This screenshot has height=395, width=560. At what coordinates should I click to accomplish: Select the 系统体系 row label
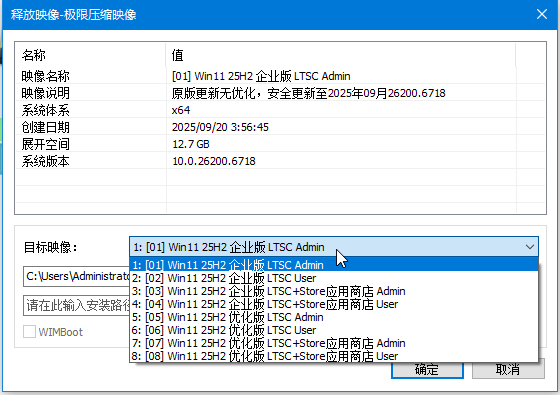[45, 110]
